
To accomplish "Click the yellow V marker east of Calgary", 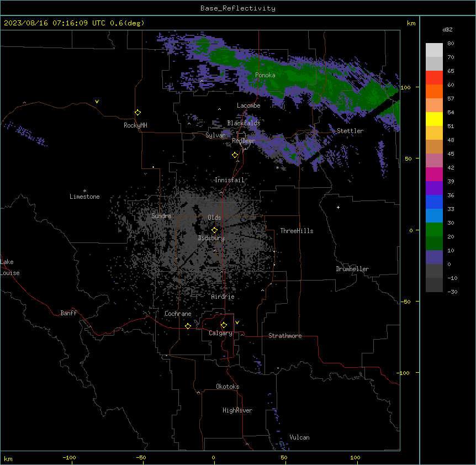I will (237, 323).
